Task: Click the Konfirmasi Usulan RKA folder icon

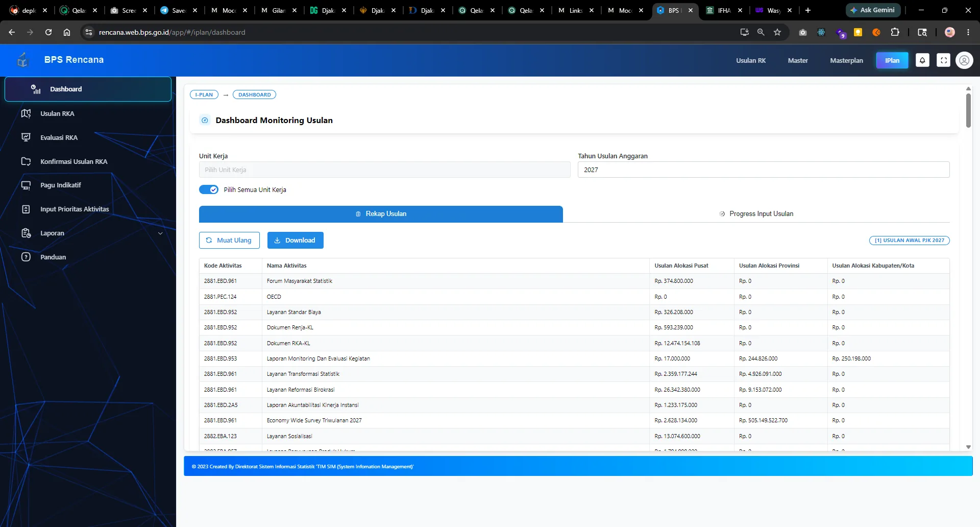Action: pos(26,161)
